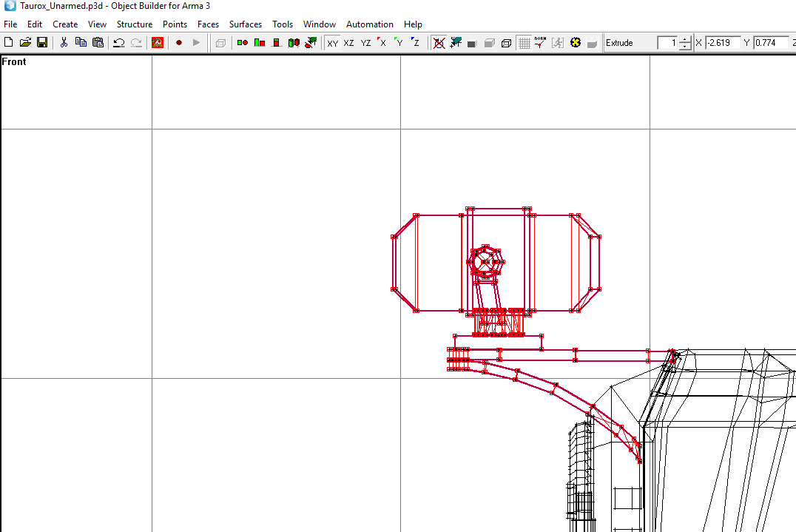Enable the XZ plane constraint
Screen dimensions: 796x532
point(348,43)
